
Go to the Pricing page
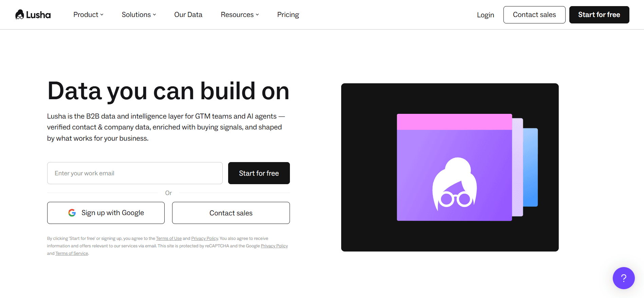pos(288,15)
